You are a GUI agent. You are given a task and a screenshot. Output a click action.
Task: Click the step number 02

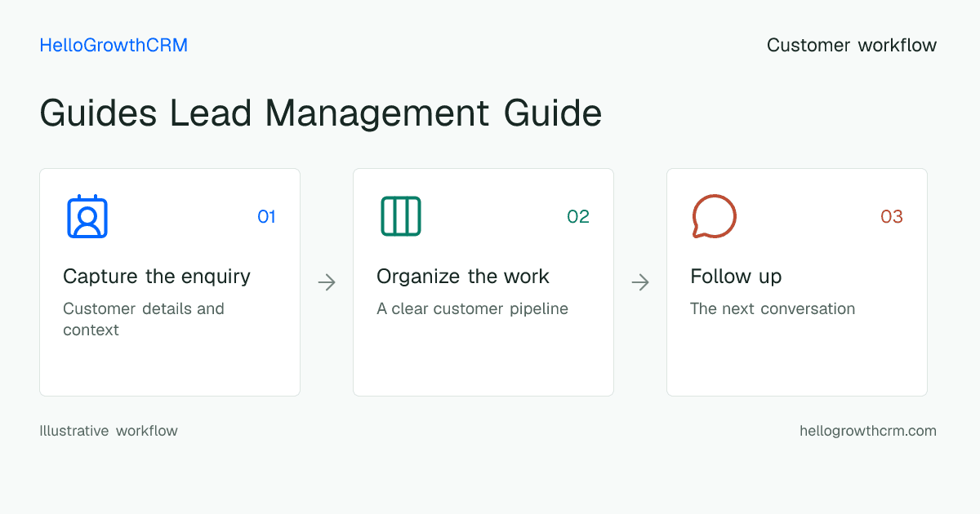(578, 216)
